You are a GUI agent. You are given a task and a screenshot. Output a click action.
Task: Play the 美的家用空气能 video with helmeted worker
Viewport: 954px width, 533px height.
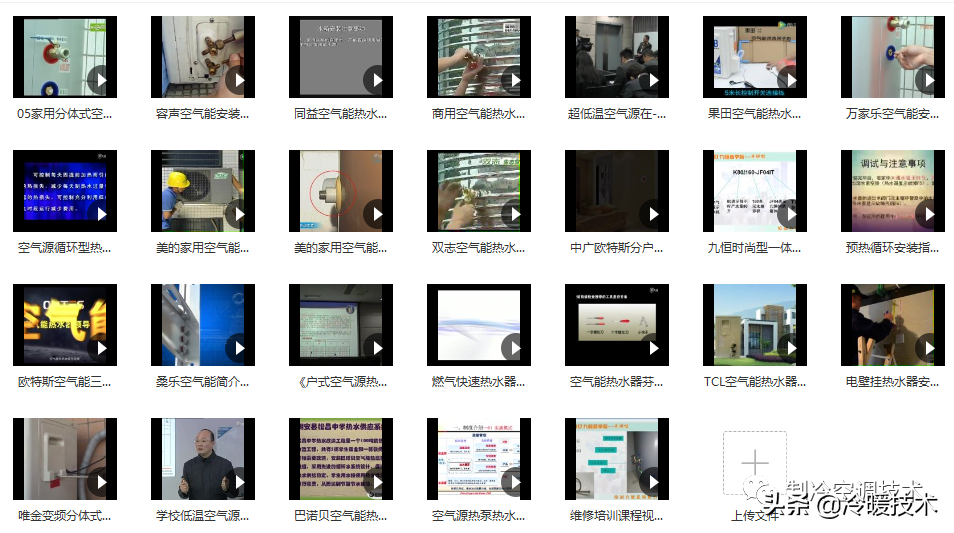click(x=238, y=214)
